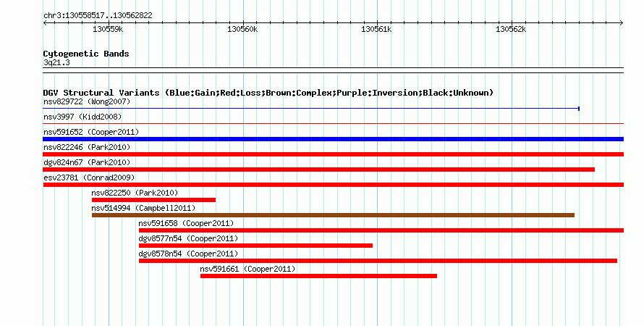Click the right arrow end of ruler

[622, 23]
